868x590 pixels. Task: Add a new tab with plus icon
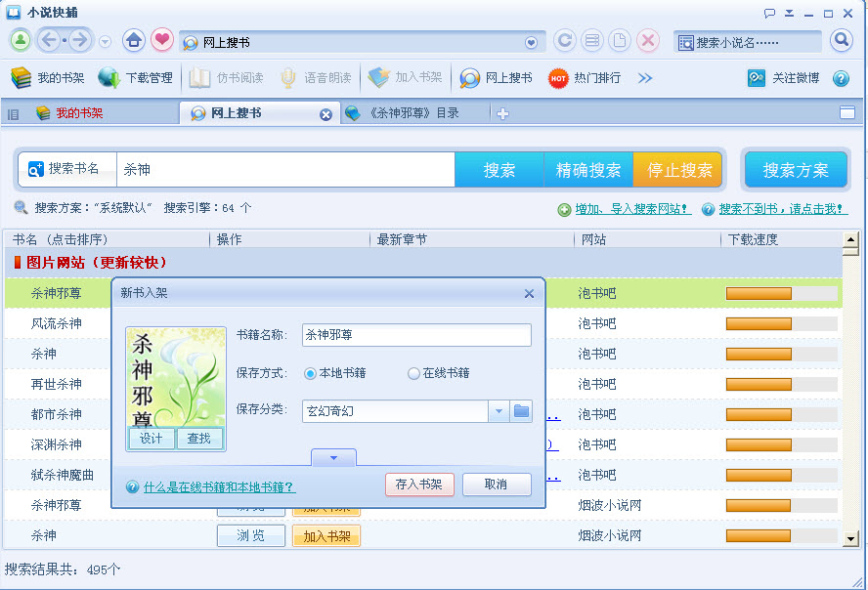click(502, 114)
